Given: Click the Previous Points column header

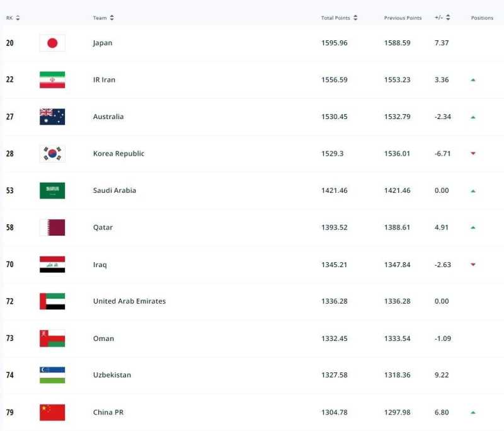Looking at the screenshot, I should (x=403, y=18).
